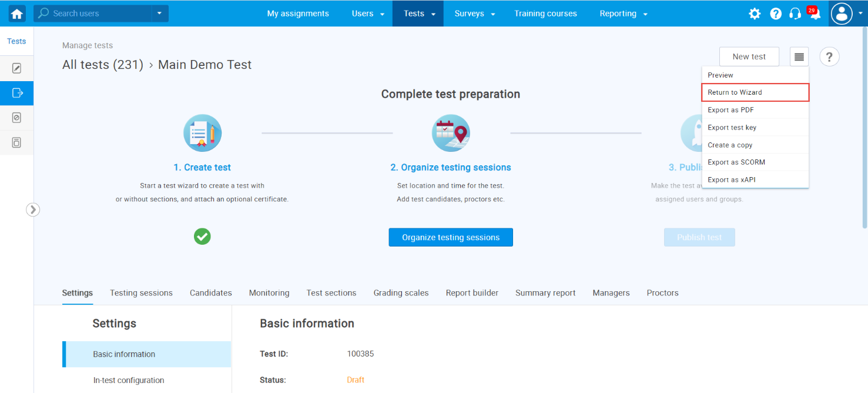868x393 pixels.
Task: Open the user profile avatar dropdown
Action: [847, 14]
